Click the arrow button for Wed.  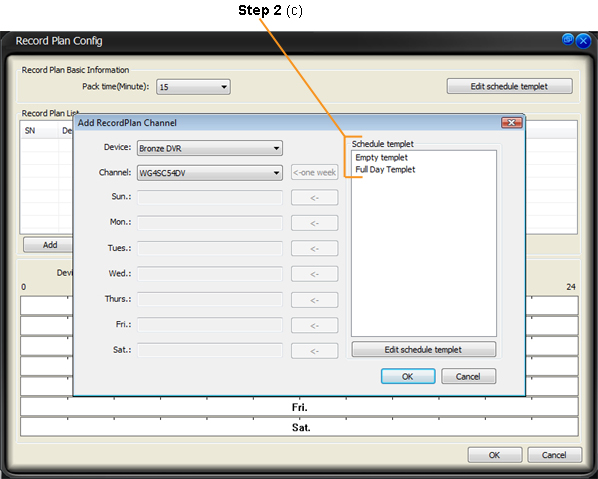(315, 274)
